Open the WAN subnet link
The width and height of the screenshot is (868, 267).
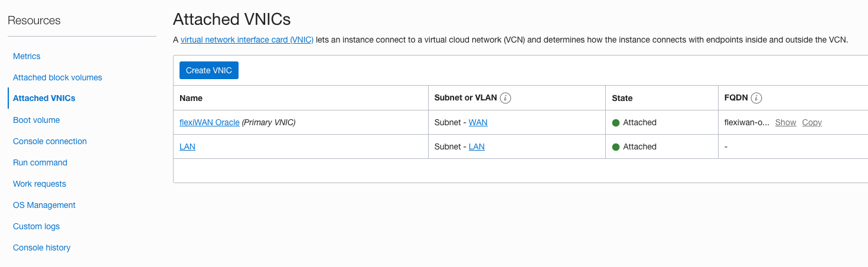point(478,122)
